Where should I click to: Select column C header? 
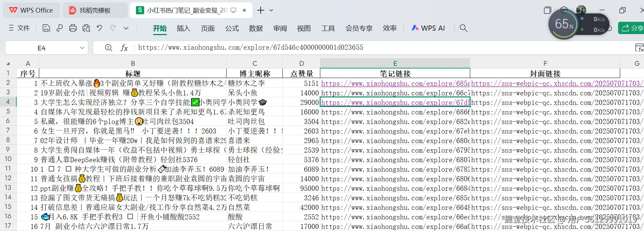pos(255,63)
